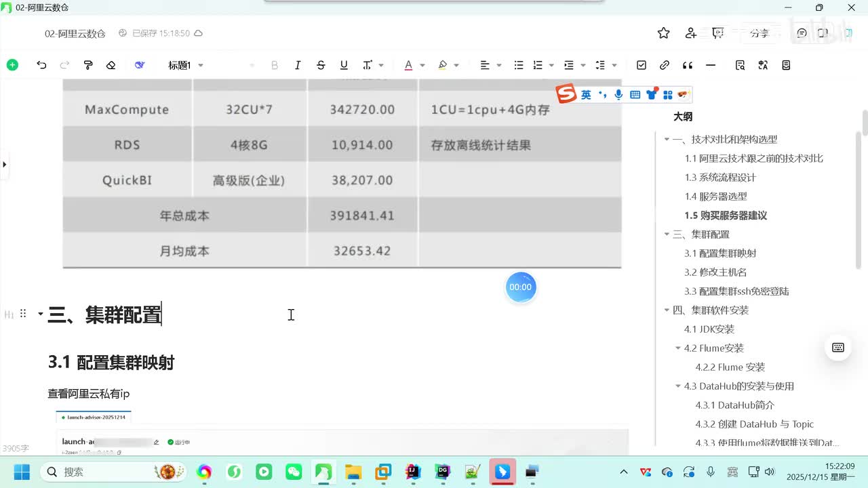Click the 分享 share button
Viewport: 868px width, 488px height.
(x=759, y=33)
